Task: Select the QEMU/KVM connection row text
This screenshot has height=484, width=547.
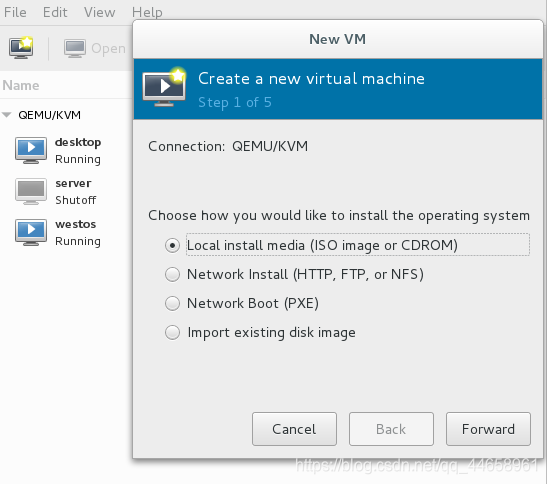Action: point(49,115)
